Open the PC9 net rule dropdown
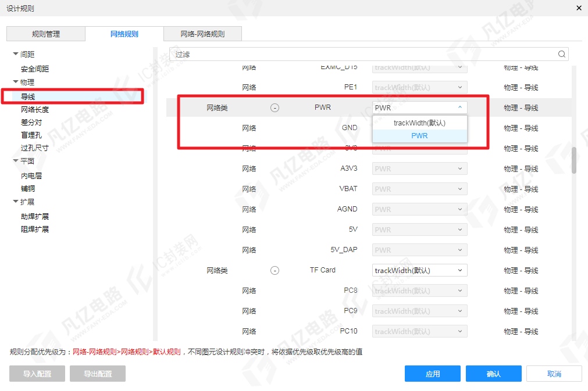This screenshot has width=588, height=391. [x=419, y=311]
